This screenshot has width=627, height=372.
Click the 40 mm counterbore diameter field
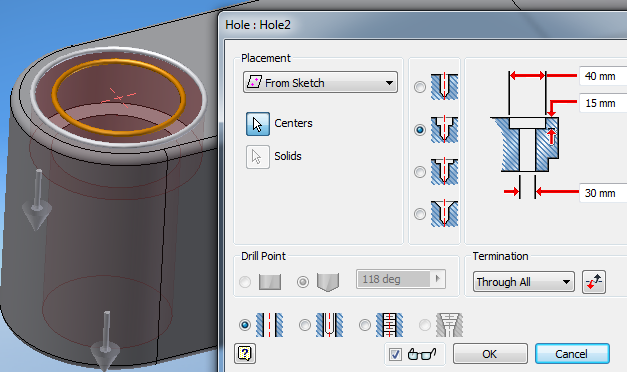click(603, 76)
